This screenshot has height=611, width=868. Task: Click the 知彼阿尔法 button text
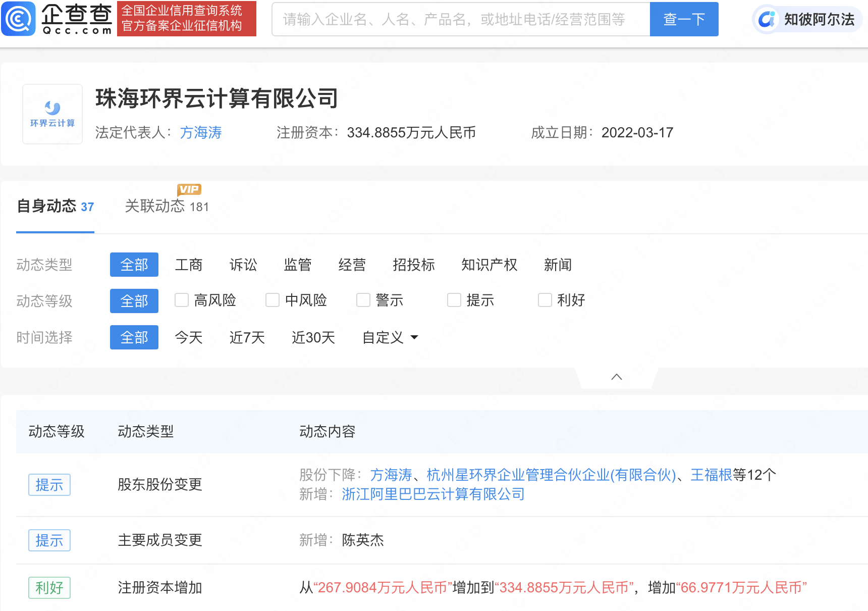click(x=819, y=19)
